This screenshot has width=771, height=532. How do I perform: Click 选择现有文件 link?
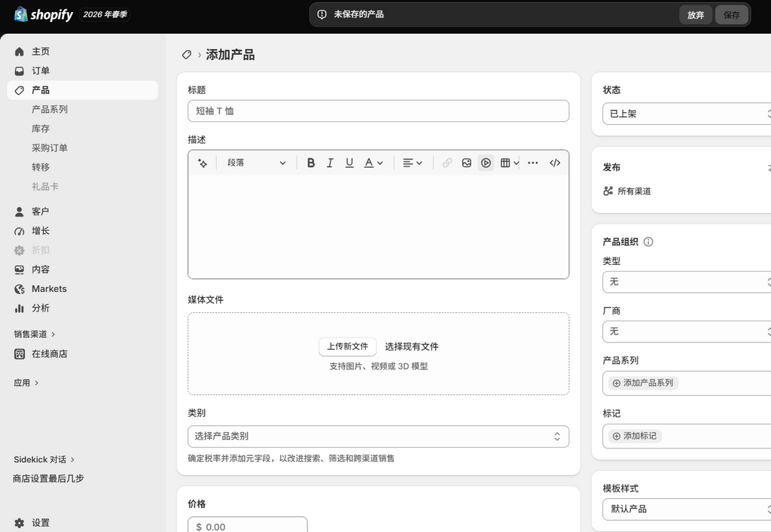[412, 347]
